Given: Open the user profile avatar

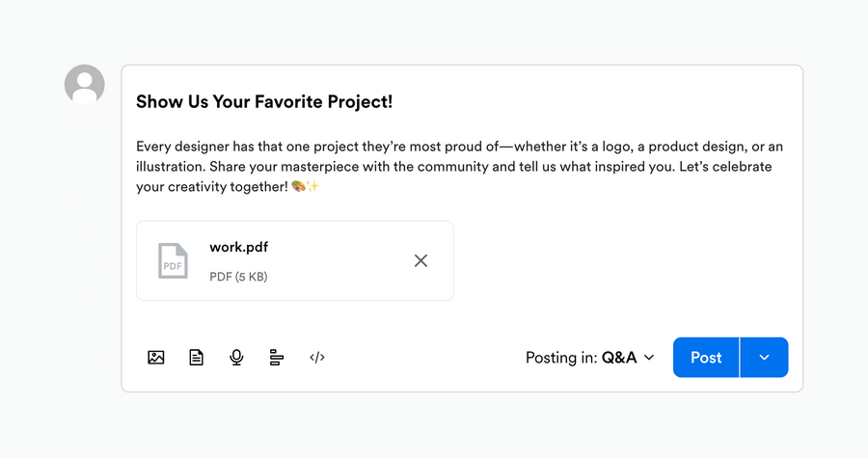Looking at the screenshot, I should tap(85, 85).
